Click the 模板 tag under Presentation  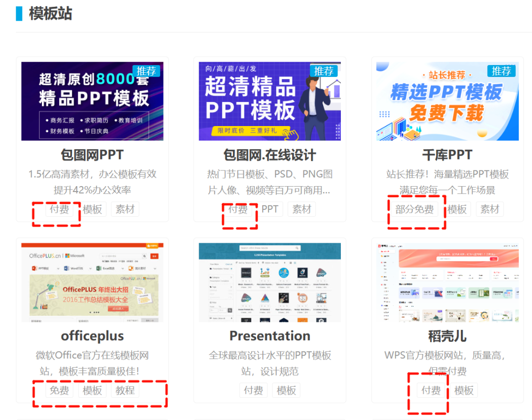pyautogui.click(x=286, y=390)
